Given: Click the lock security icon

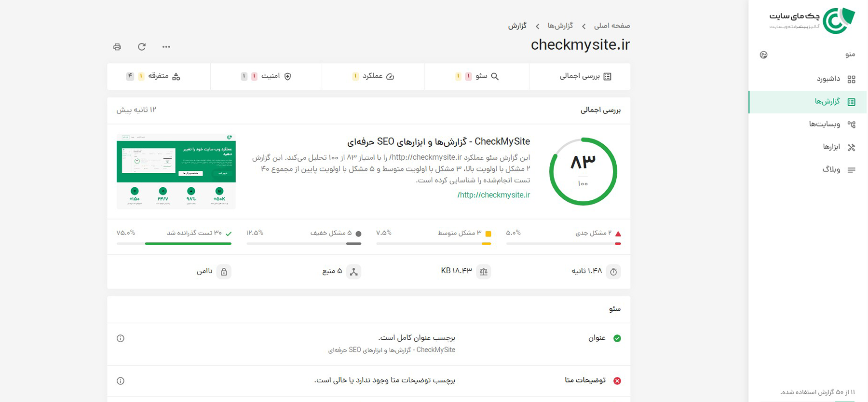Looking at the screenshot, I should coord(224,272).
